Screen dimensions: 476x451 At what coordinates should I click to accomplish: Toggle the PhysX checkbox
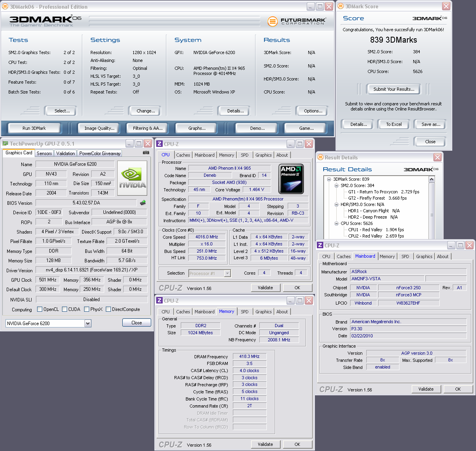(x=86, y=309)
